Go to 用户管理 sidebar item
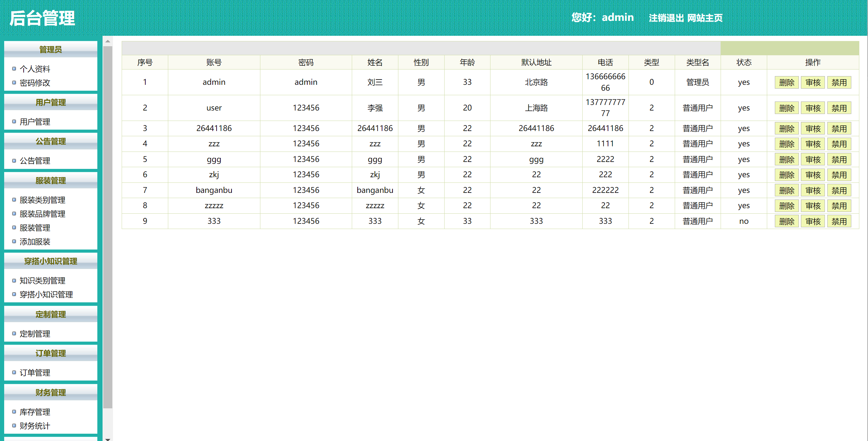The width and height of the screenshot is (868, 441). click(35, 122)
